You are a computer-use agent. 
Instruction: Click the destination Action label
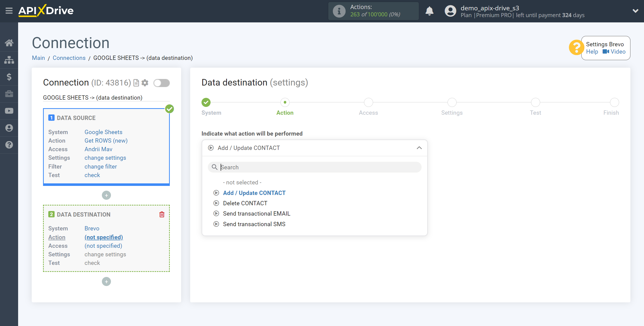coord(57,237)
